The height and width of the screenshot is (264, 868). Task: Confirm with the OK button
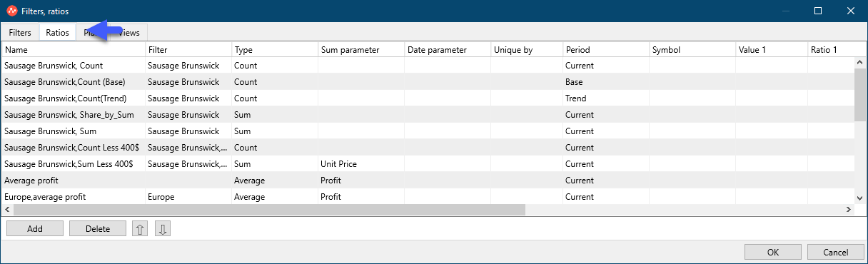773,252
